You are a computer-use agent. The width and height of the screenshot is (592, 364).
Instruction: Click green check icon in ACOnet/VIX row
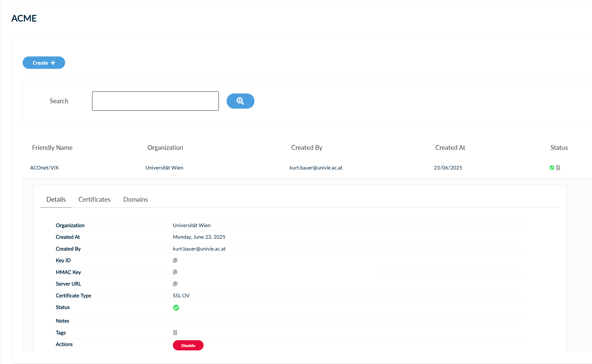552,167
